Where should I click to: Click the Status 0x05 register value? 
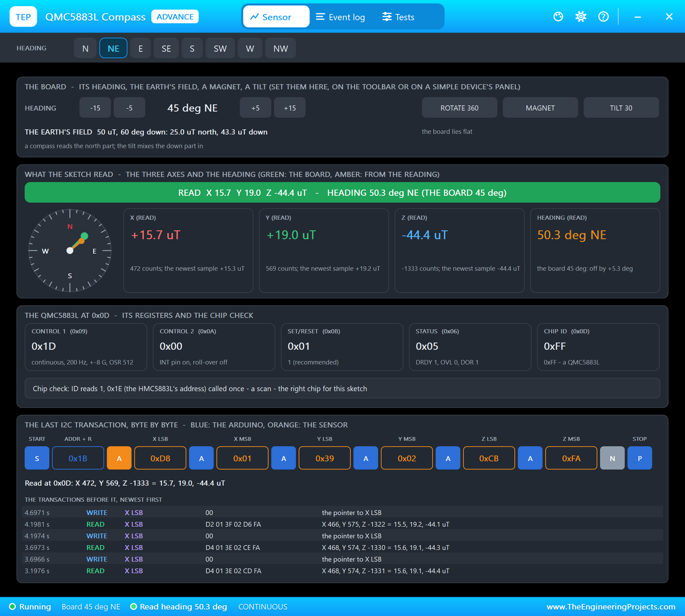[427, 346]
